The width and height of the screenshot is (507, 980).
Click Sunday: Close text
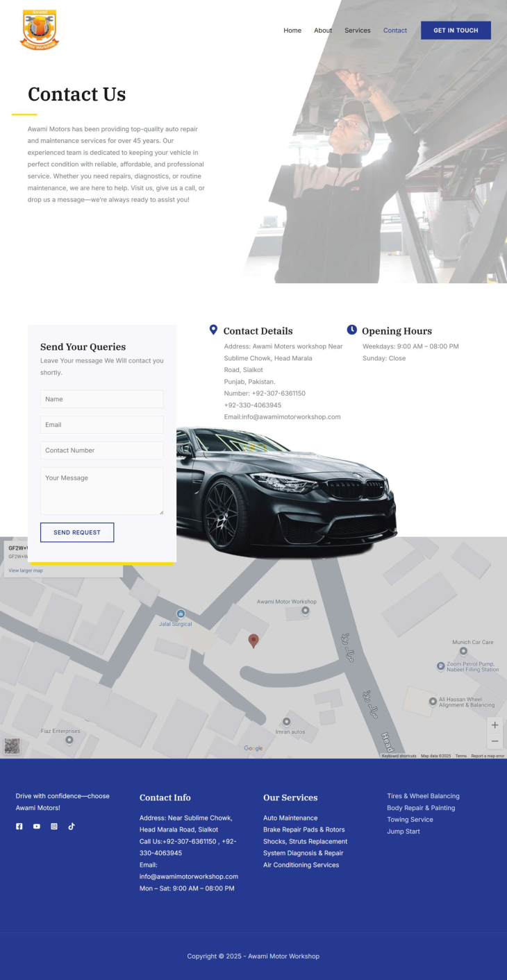(x=384, y=358)
